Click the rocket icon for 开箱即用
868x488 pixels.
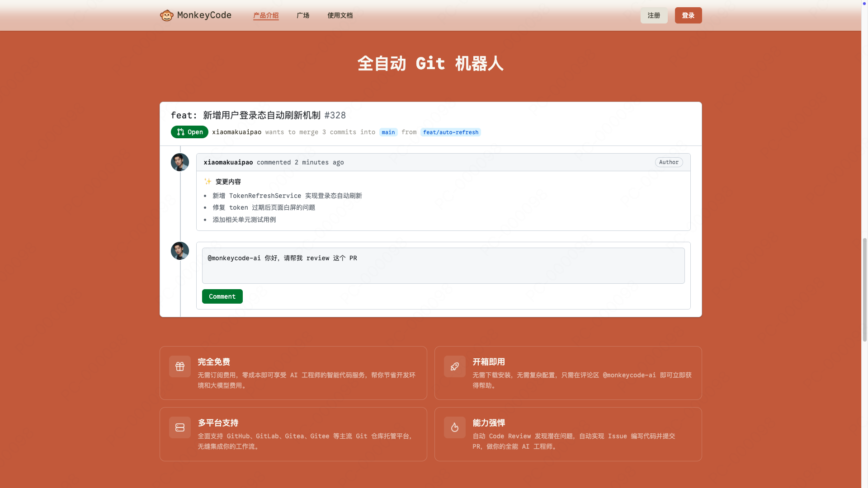[x=454, y=366]
